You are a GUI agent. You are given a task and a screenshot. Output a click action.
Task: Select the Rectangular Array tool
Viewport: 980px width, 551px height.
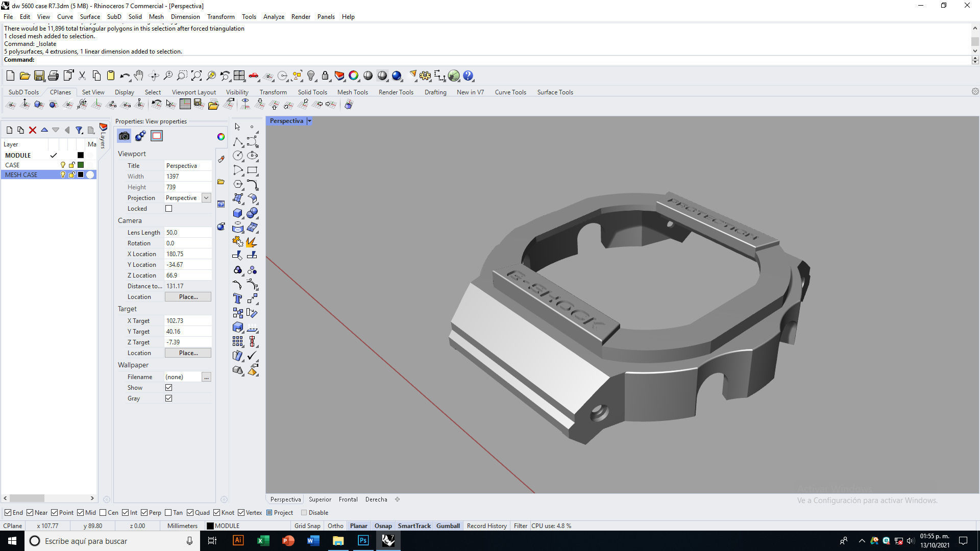coord(238,341)
